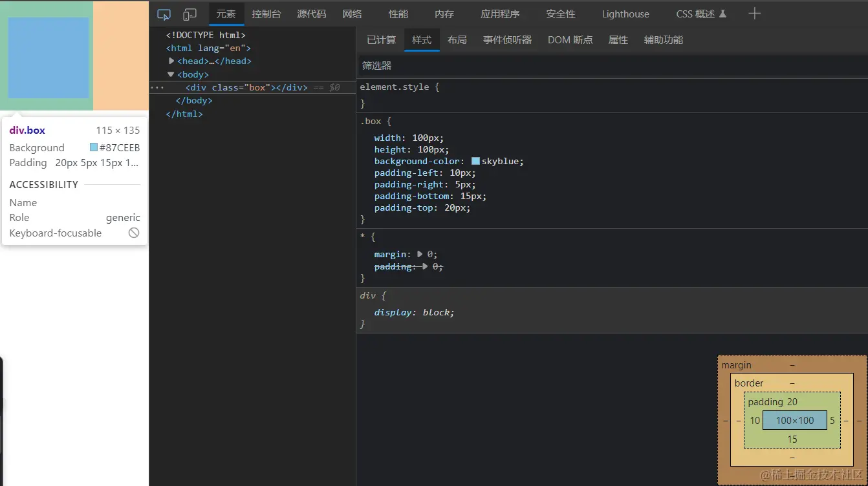Open the 源代码 tab
The height and width of the screenshot is (486, 868).
(x=312, y=14)
